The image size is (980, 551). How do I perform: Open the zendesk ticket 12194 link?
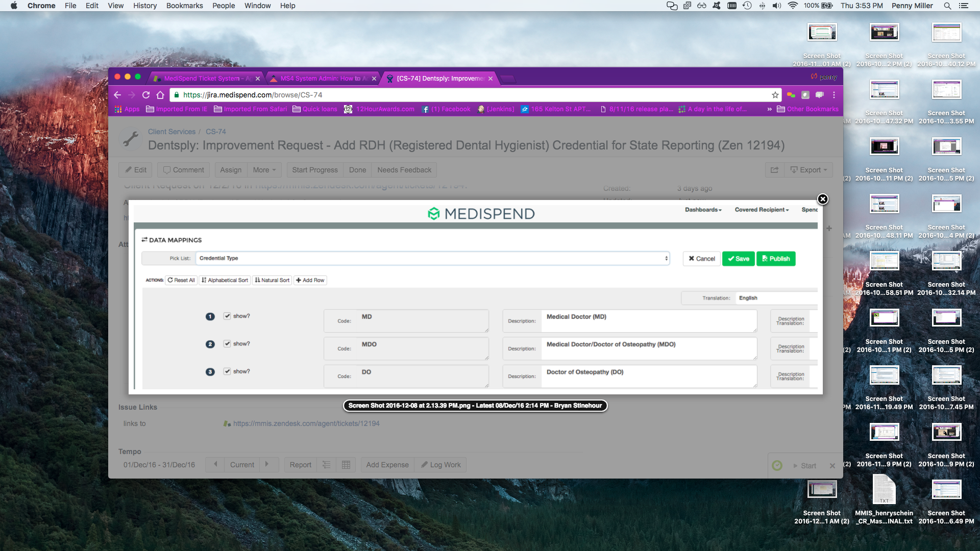coord(306,423)
